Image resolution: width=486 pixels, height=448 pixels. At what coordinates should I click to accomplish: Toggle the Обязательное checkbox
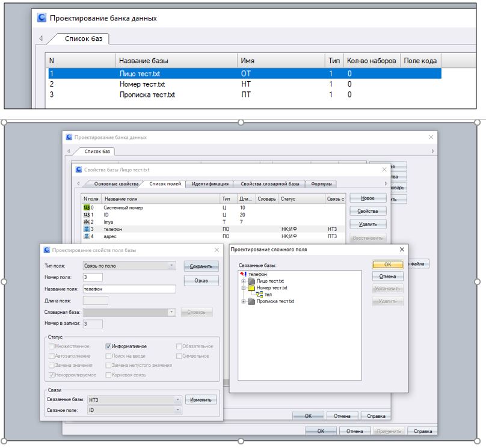pos(179,346)
